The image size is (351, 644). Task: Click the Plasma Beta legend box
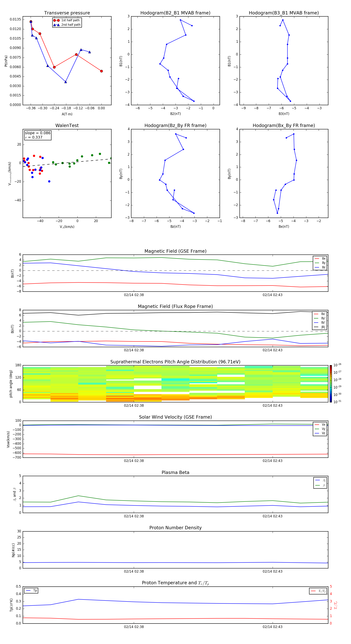[320, 483]
